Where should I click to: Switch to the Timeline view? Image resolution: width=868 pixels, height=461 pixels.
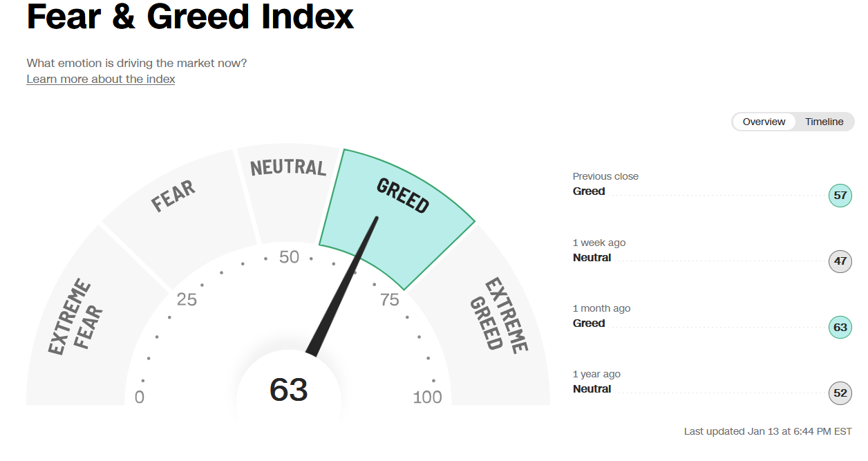(x=824, y=122)
